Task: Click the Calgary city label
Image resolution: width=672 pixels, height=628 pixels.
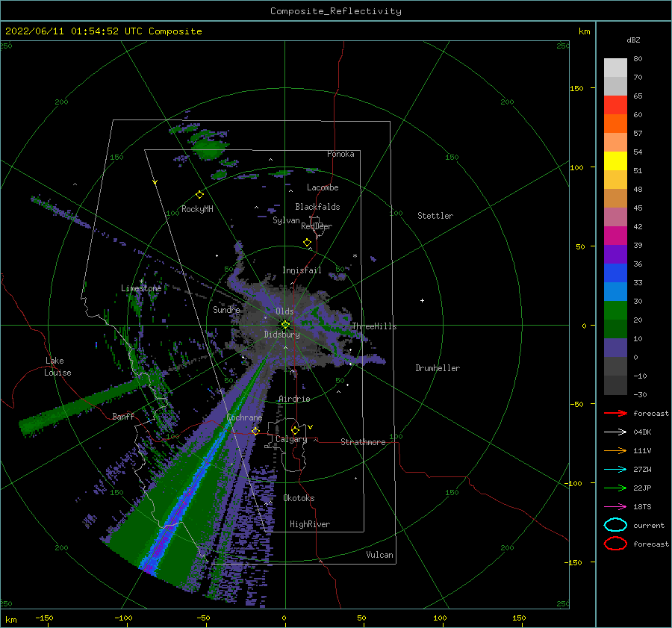Action: point(291,439)
